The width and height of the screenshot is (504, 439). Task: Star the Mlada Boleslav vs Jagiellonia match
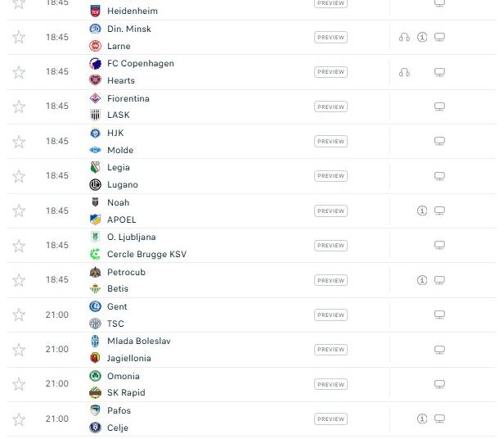[19, 350]
